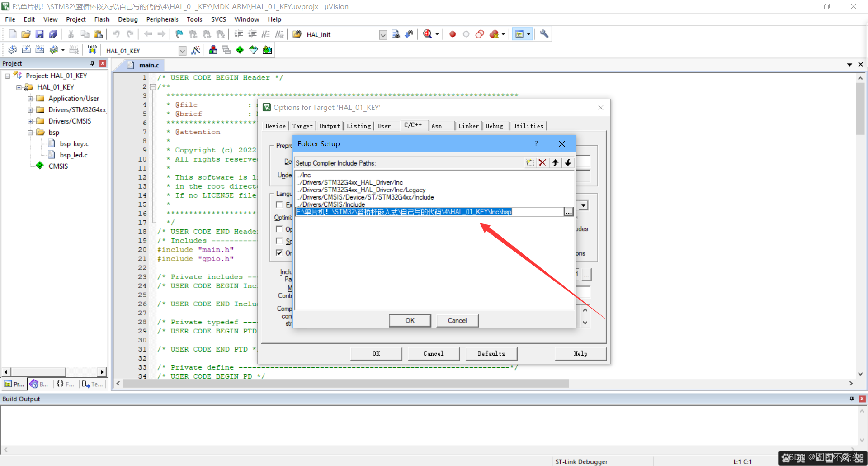
Task: Toggle the Ex checkbox under Language
Action: [x=279, y=205]
